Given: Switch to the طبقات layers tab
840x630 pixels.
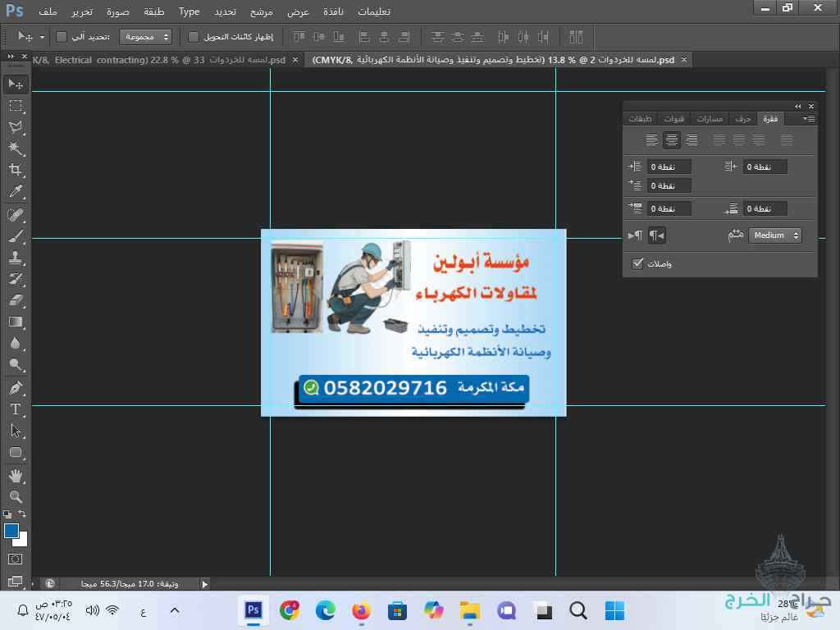Looking at the screenshot, I should pyautogui.click(x=640, y=119).
